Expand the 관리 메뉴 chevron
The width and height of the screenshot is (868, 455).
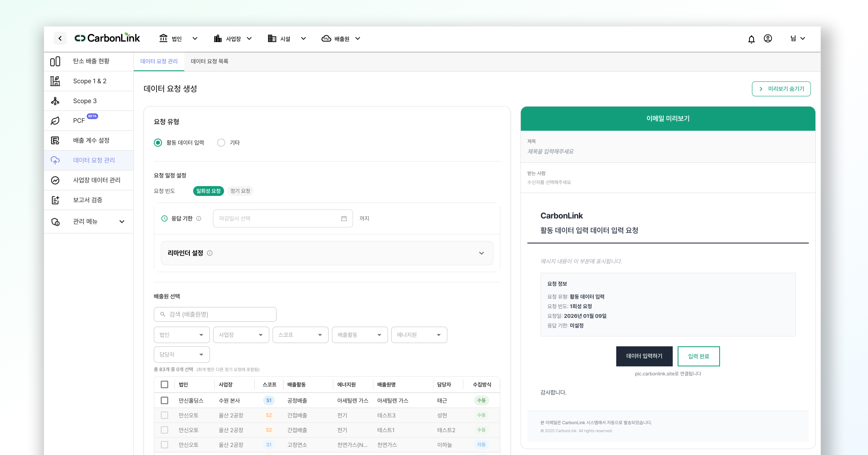click(122, 222)
